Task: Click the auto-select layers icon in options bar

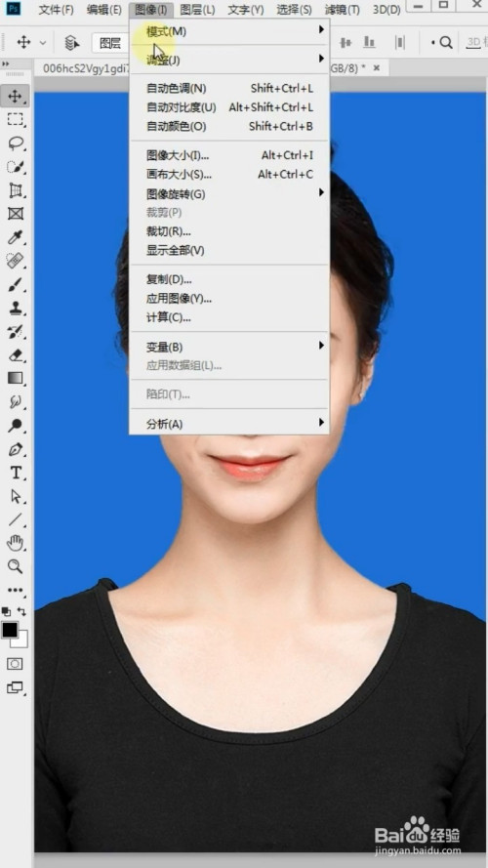Action: pyautogui.click(x=72, y=43)
